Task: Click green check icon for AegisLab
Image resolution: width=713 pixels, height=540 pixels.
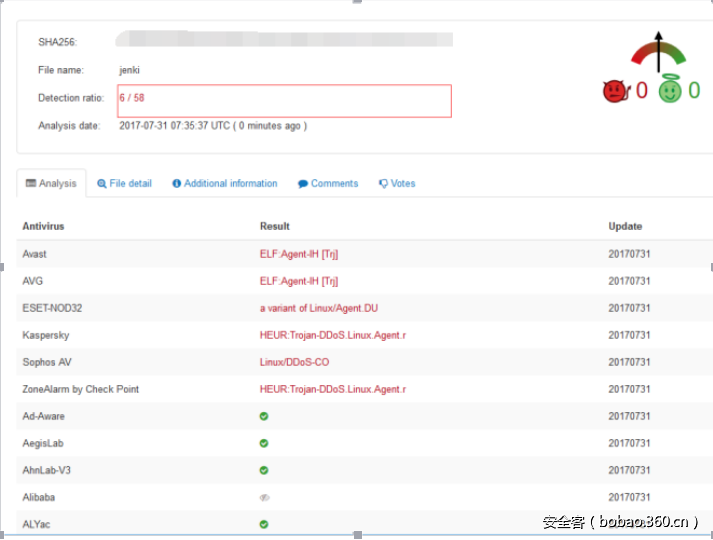Action: (x=264, y=443)
